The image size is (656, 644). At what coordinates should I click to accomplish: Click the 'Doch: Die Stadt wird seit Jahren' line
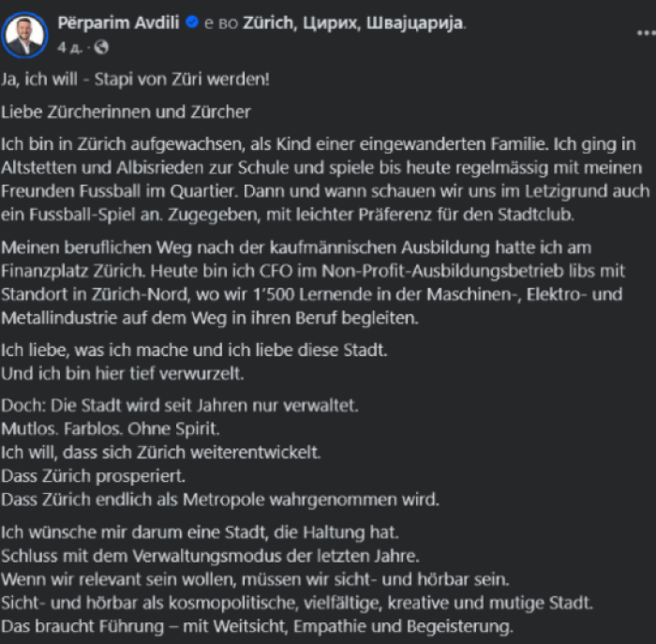pos(180,406)
